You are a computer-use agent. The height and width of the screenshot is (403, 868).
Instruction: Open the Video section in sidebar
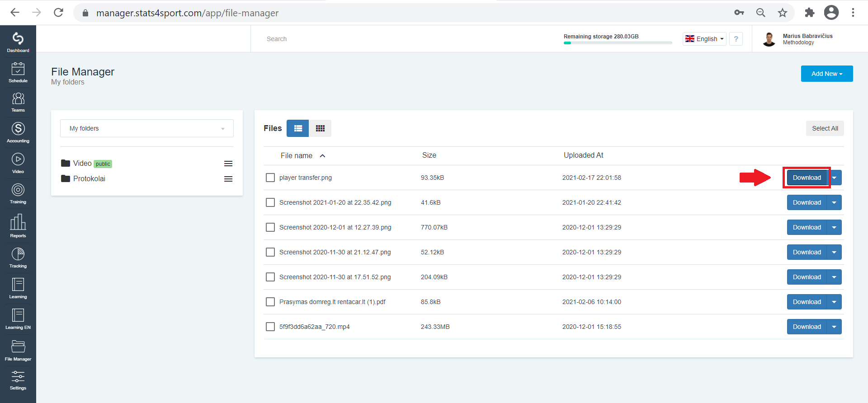click(18, 163)
